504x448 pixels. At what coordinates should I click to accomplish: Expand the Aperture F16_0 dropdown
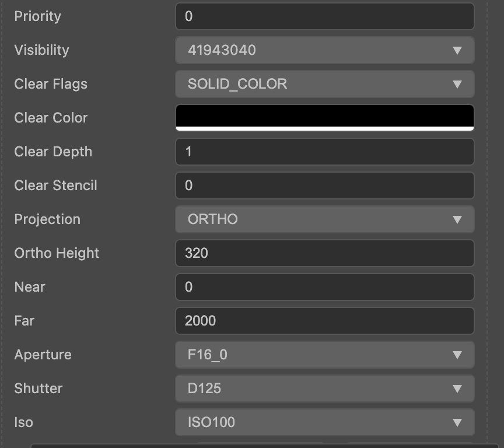[x=324, y=355]
